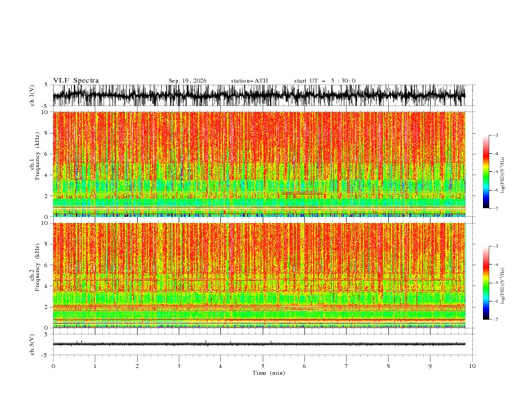Screen dimensions: 532x411
Task: Click the ch.1 Frequency (kHz) axis label
Action: (35, 164)
